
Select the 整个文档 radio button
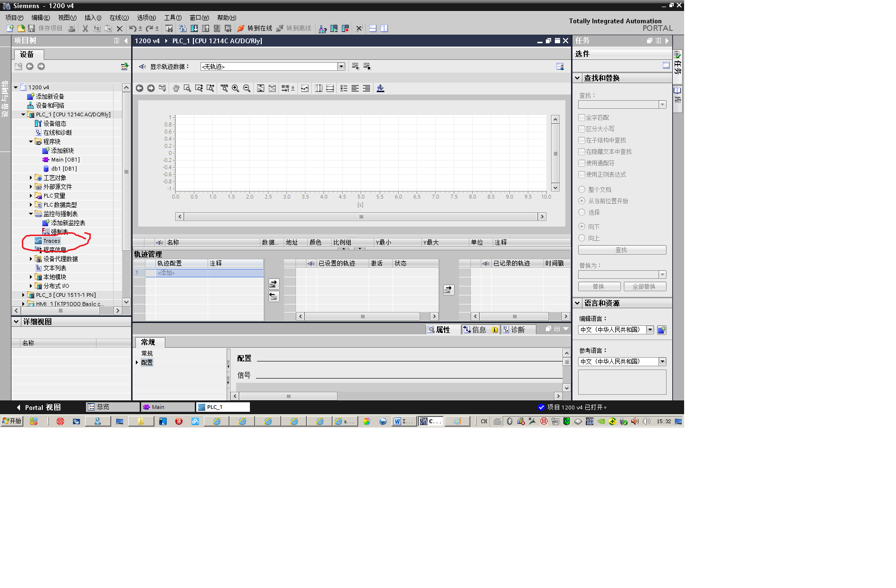(581, 190)
